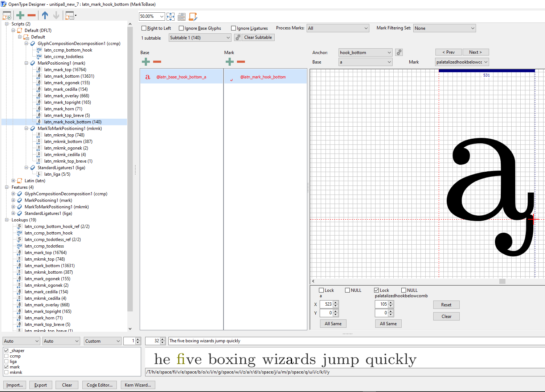The height and width of the screenshot is (392, 545).
Task: Select latn_mark_overlay (668) in Lookups list
Action: pyautogui.click(x=47, y=305)
